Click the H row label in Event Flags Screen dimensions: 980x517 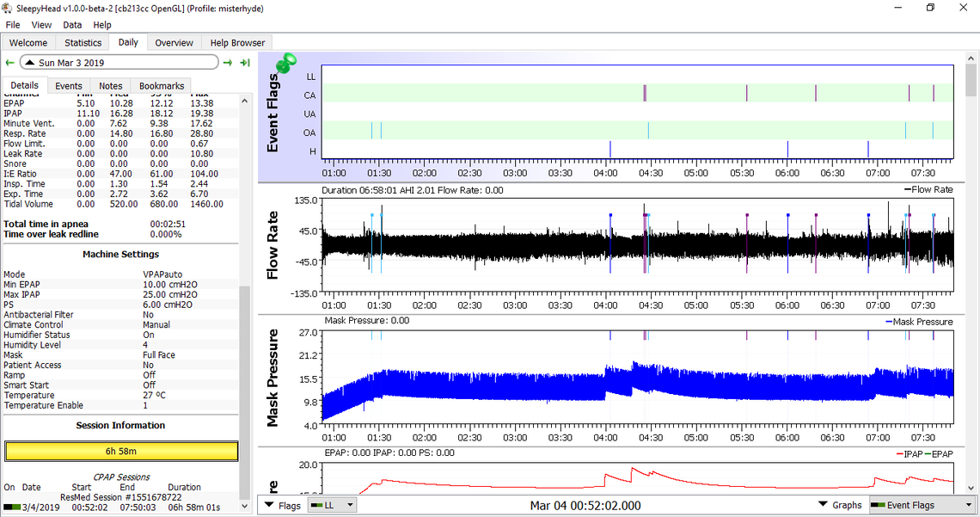(313, 151)
